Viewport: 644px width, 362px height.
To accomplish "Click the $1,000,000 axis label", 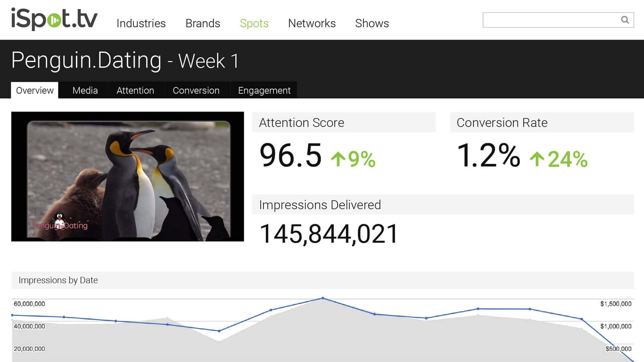I will tap(616, 326).
